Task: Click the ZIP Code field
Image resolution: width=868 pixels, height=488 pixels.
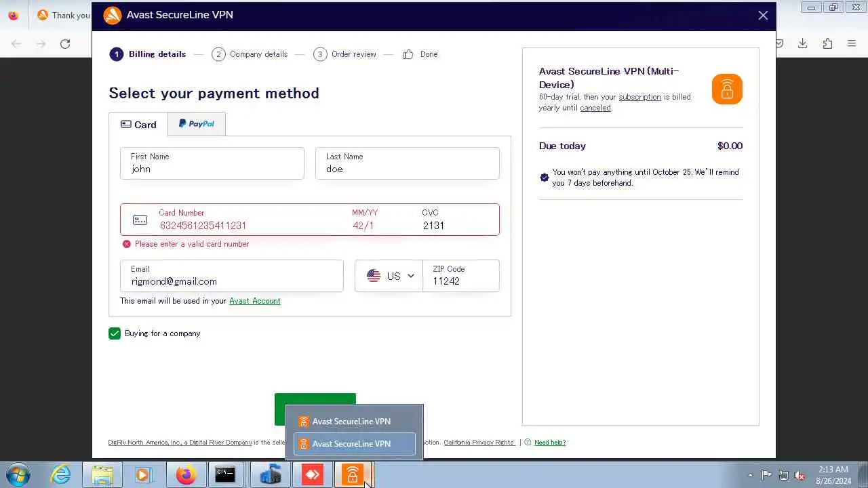Action: point(461,276)
